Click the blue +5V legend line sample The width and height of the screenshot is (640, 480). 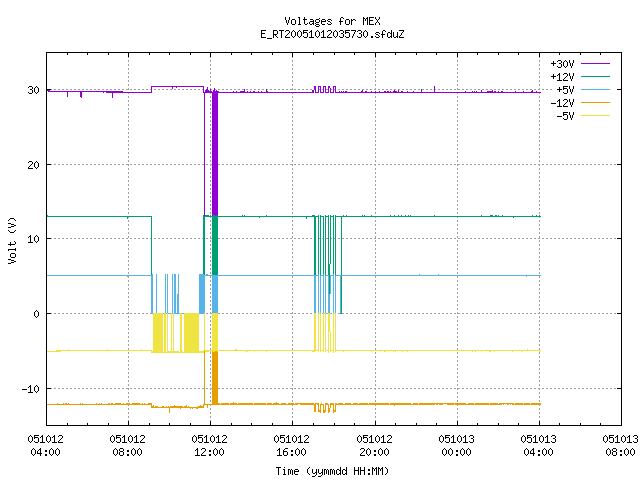click(595, 89)
